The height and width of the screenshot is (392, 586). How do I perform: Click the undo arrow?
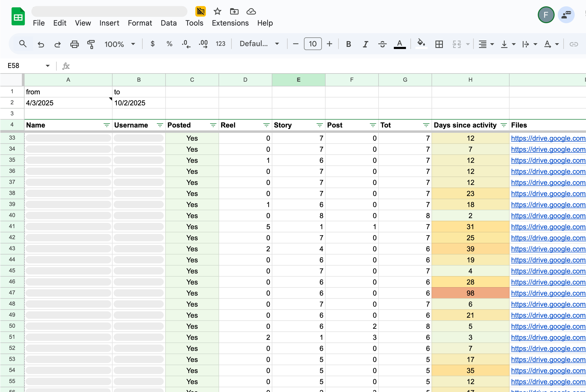click(41, 44)
